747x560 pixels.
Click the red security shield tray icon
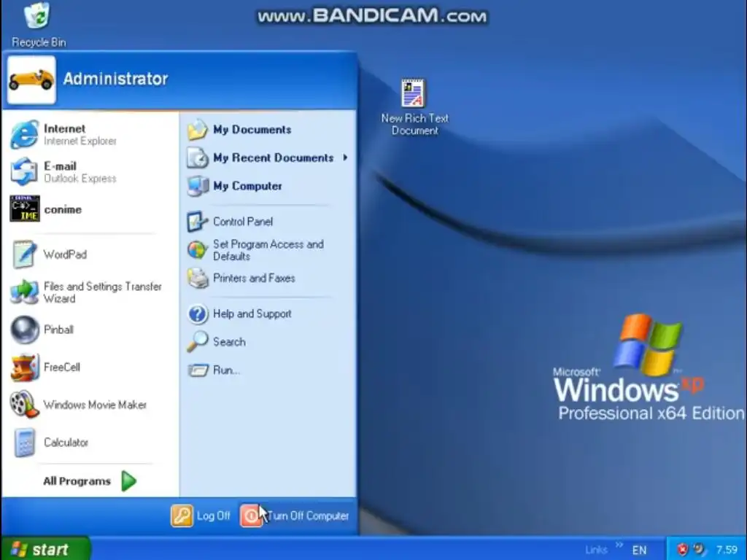click(683, 550)
